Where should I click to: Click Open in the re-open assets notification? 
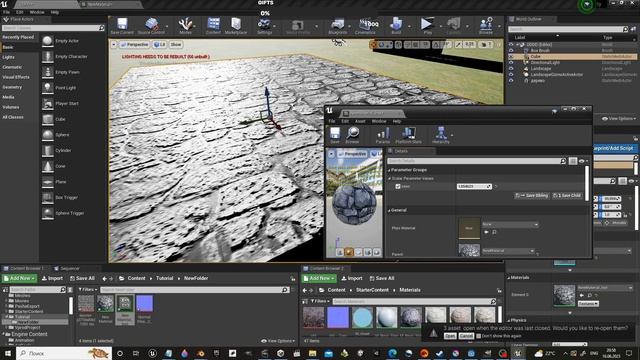(x=450, y=336)
